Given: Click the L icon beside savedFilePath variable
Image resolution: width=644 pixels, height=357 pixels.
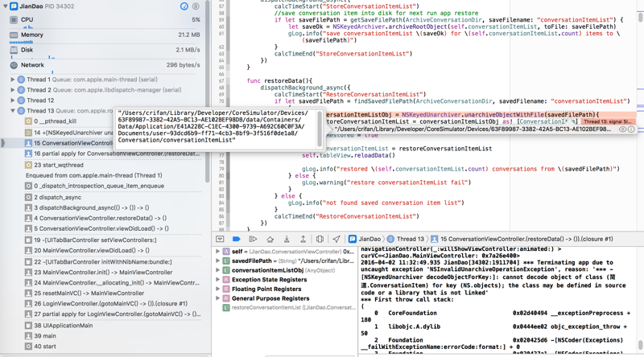Looking at the screenshot, I should (x=226, y=261).
